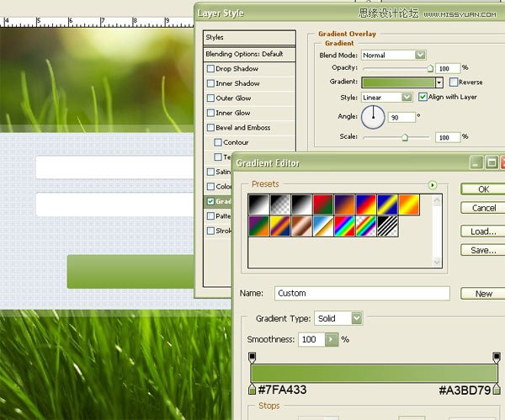Pick the copper gradient preset

(302, 226)
